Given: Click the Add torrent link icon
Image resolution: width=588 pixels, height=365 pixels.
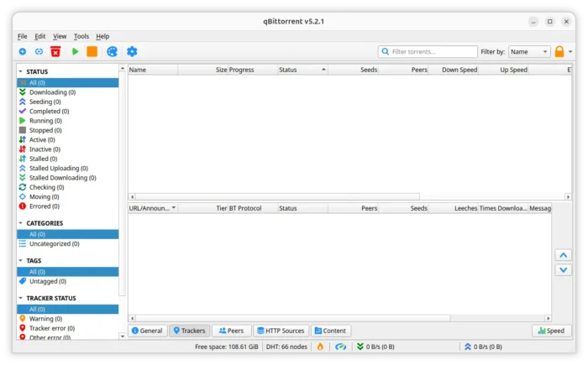Looking at the screenshot, I should (x=39, y=51).
